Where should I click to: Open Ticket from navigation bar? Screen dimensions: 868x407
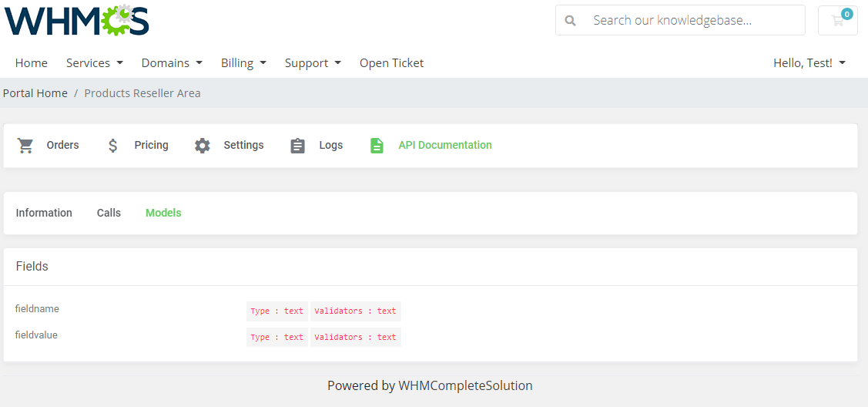(391, 63)
